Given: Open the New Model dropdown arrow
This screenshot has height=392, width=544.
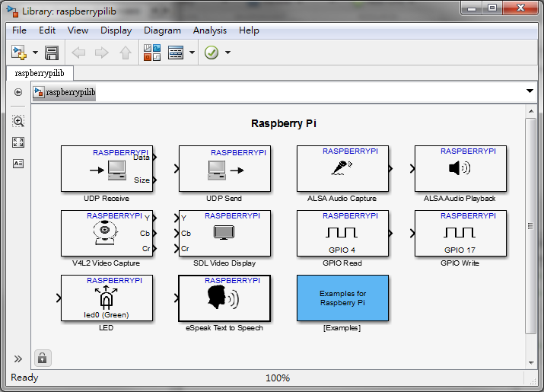Looking at the screenshot, I should 35,53.
